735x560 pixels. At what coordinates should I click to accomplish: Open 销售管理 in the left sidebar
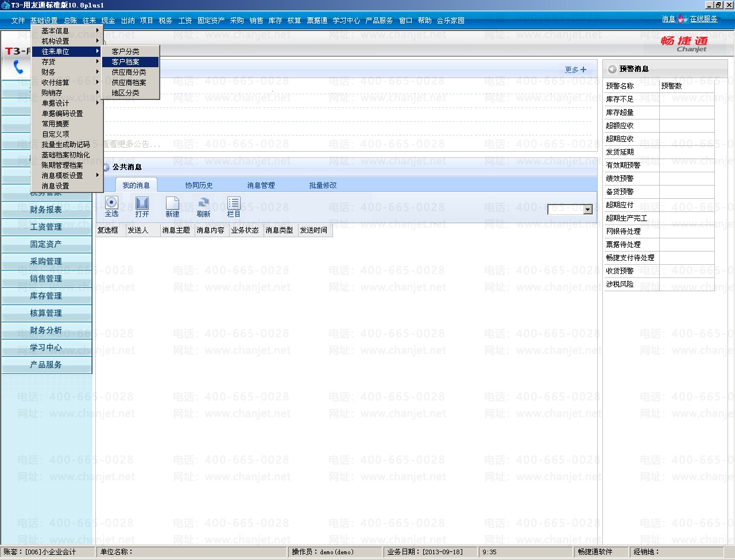46,279
